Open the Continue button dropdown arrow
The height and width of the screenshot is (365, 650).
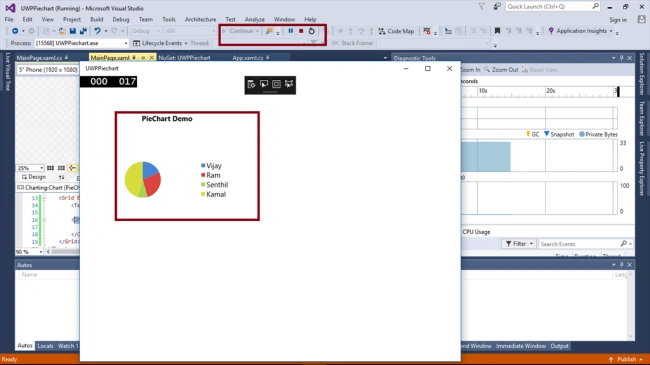click(x=257, y=31)
